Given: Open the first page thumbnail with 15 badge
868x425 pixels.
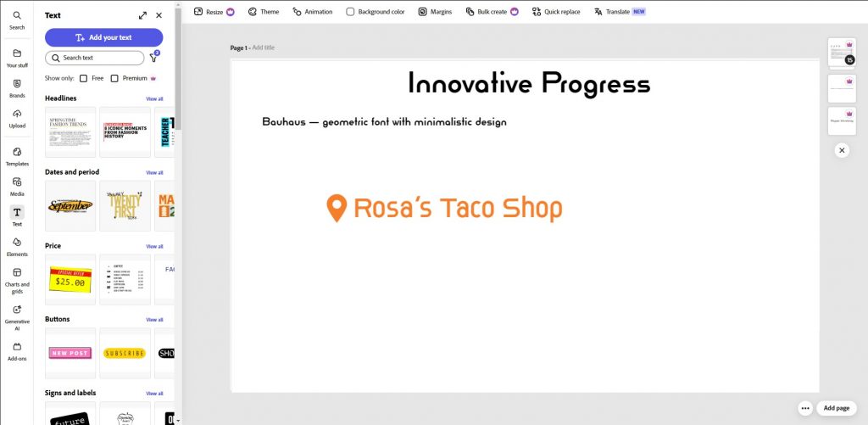Looking at the screenshot, I should [x=842, y=53].
